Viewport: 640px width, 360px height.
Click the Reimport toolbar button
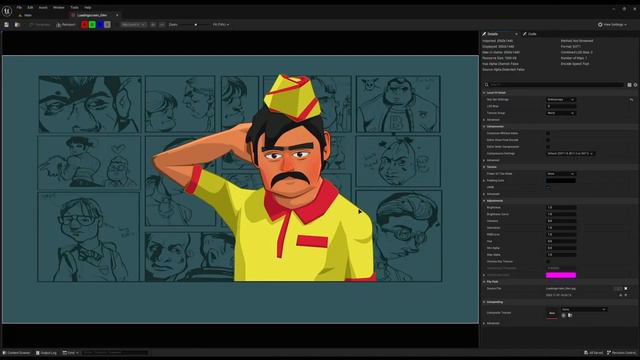tap(66, 24)
